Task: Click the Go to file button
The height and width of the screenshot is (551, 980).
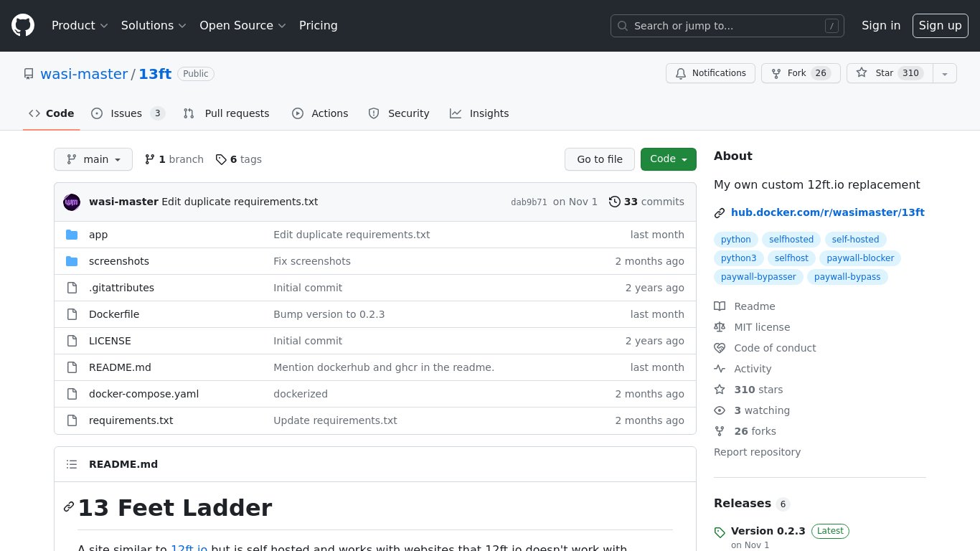Action: [x=600, y=159]
